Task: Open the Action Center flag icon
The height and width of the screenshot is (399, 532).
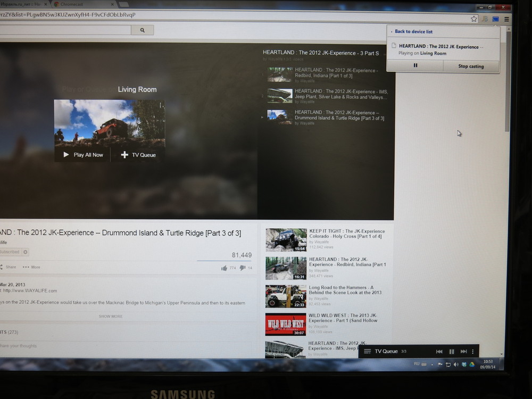Action: tap(440, 364)
